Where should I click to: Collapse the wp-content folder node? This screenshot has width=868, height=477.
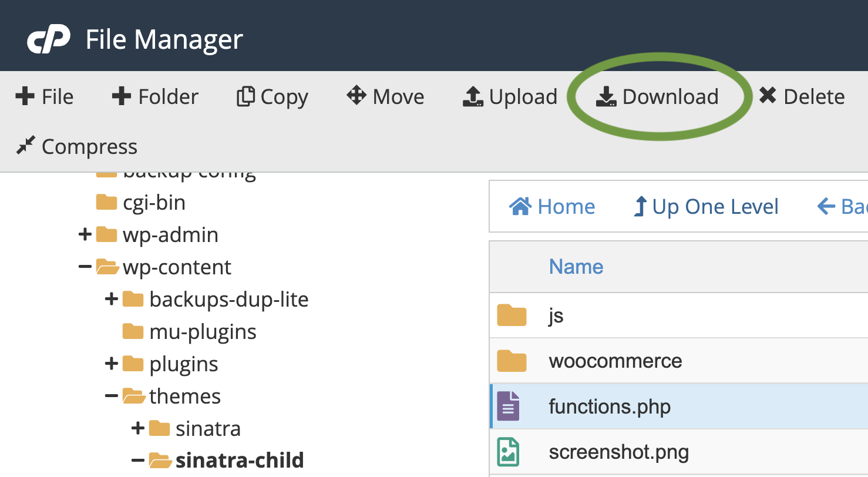pos(85,267)
